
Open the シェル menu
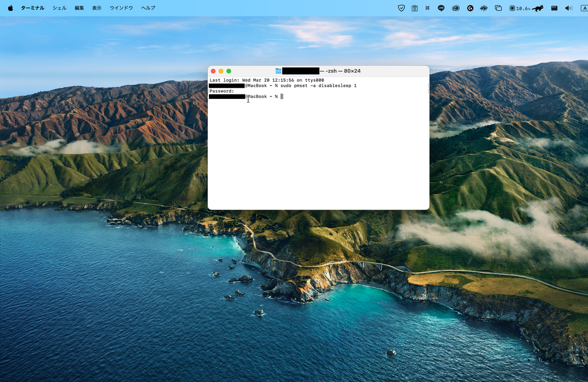59,8
